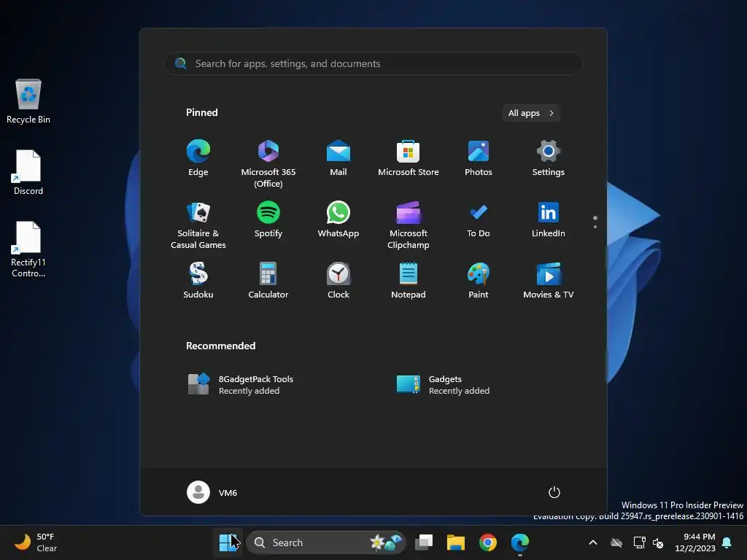Image resolution: width=747 pixels, height=560 pixels.
Task: Launch the Photos app
Action: (479, 158)
